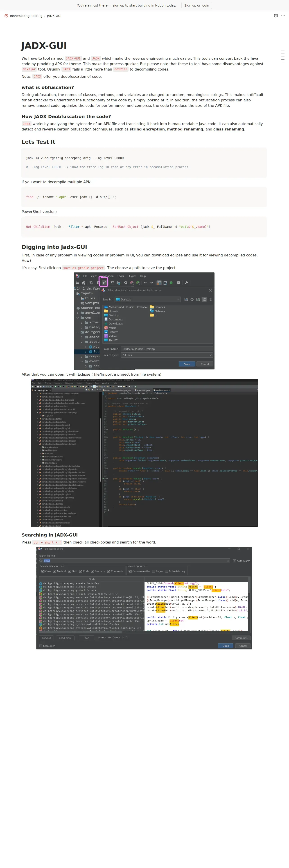Click the forward arrow in JADX toolbar screenshot
Viewport: 289px width, 868px height.
pyautogui.click(x=151, y=283)
